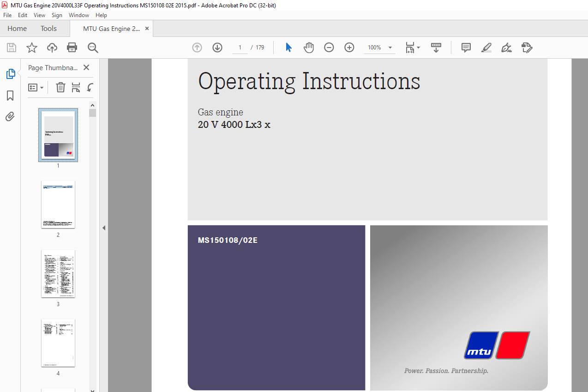Expand thumbnail options menu dropdown
This screenshot has height=392, width=588.
coord(36,87)
